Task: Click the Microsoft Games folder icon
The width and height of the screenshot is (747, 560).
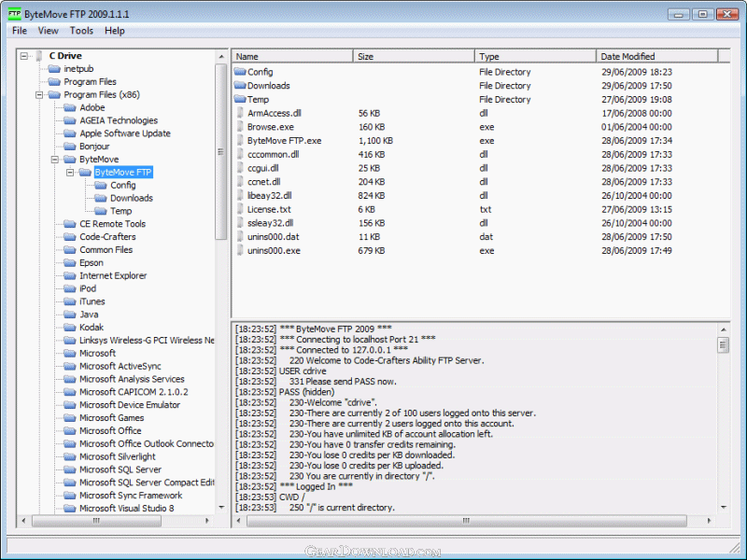Action: click(x=70, y=418)
